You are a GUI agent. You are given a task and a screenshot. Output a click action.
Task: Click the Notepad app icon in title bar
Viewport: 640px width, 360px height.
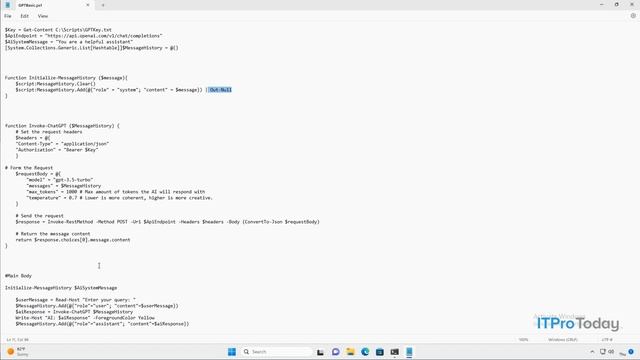pos(7,5)
